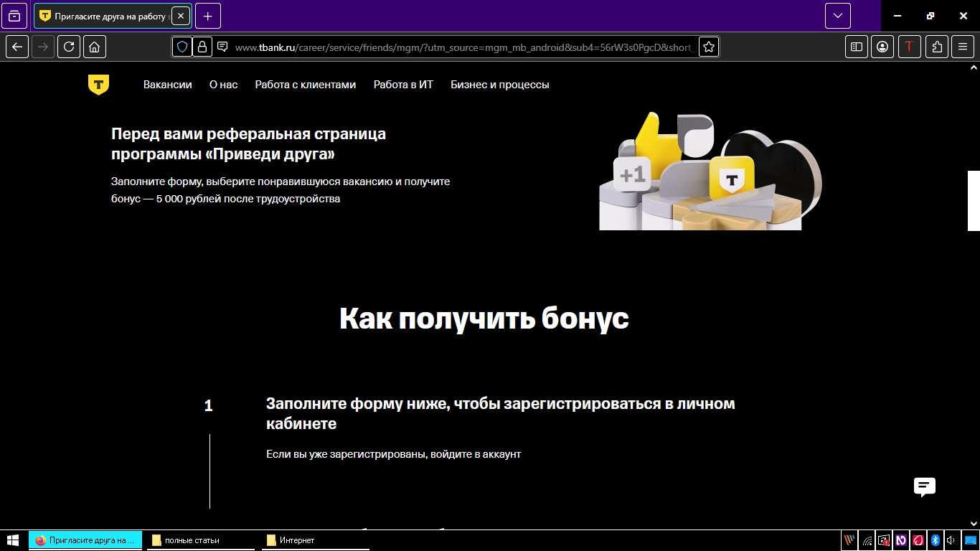Open the "Вакансии" menu item

pyautogui.click(x=168, y=85)
